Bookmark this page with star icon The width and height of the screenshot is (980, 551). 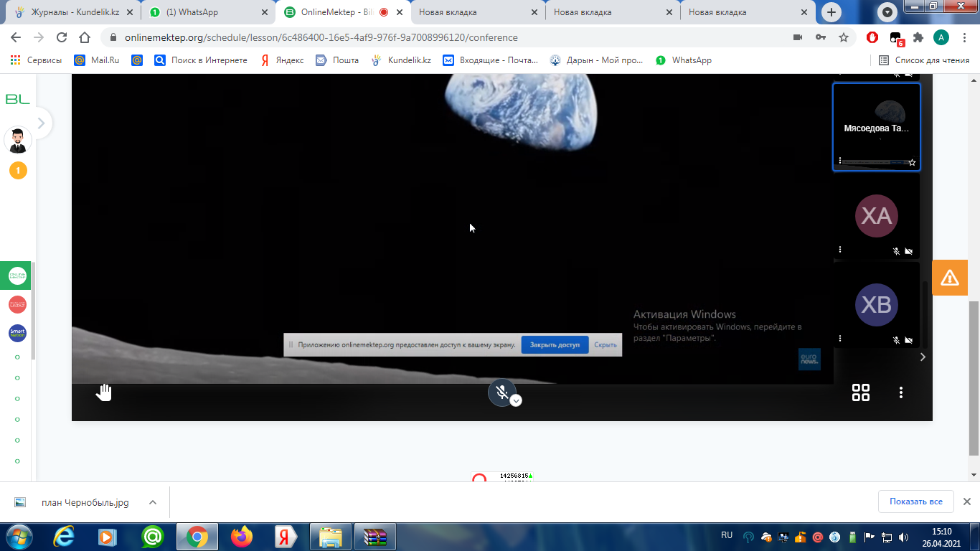pyautogui.click(x=844, y=37)
